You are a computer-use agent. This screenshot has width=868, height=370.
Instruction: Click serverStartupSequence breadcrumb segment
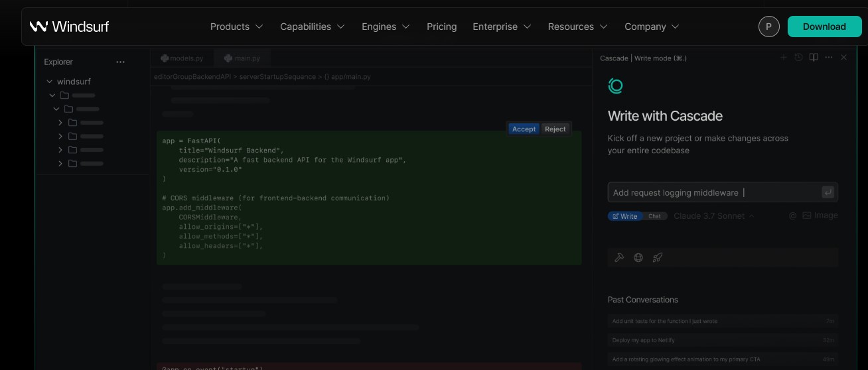click(x=277, y=77)
